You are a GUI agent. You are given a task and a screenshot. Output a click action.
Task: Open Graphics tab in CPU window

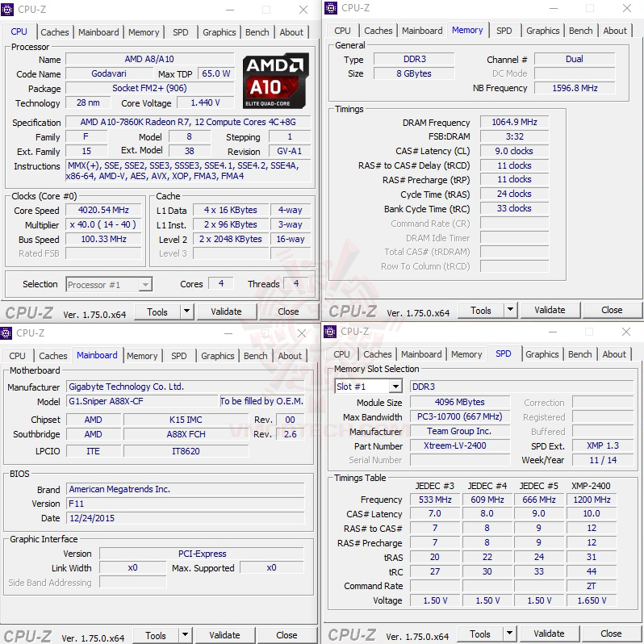tap(219, 32)
